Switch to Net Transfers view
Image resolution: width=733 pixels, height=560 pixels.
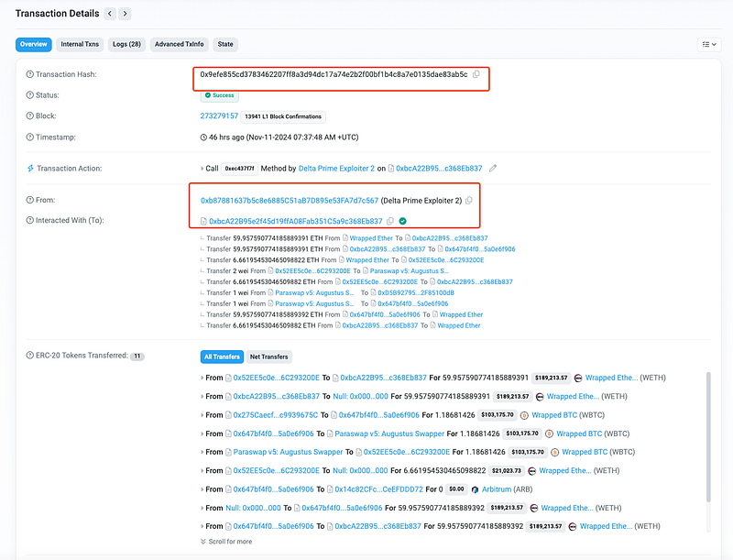pyautogui.click(x=268, y=357)
